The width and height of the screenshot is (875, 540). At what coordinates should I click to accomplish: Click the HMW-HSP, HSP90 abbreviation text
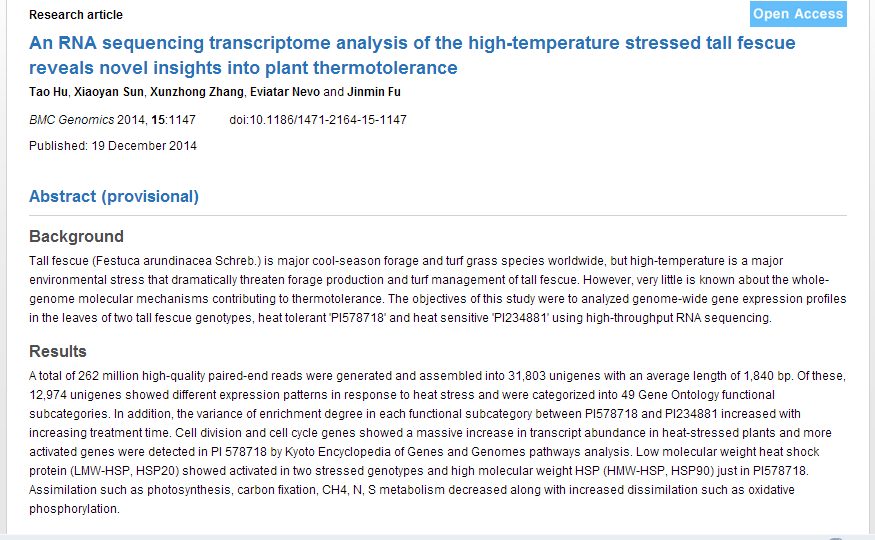pos(660,471)
